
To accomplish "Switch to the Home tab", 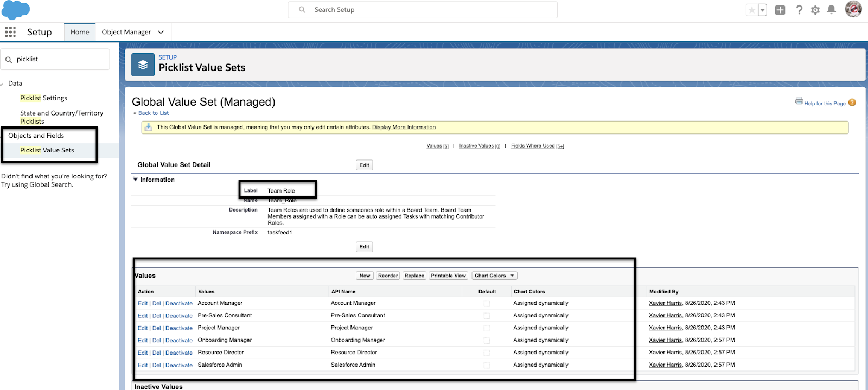I will (x=80, y=32).
